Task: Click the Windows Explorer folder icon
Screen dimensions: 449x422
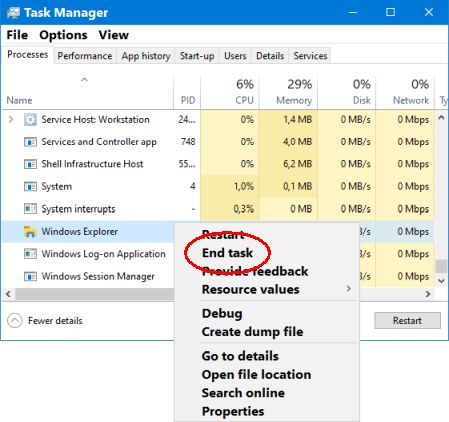Action: 30,232
